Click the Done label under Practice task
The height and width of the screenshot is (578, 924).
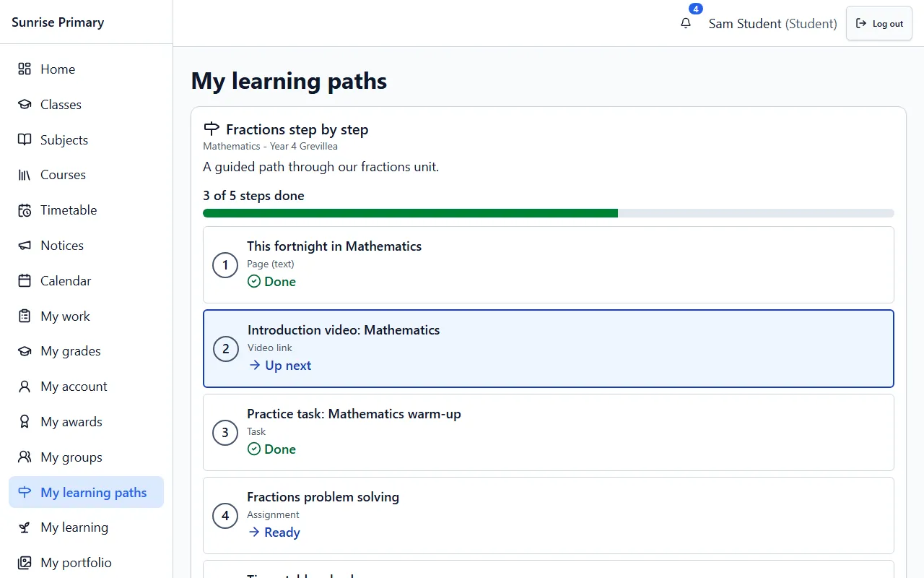pyautogui.click(x=271, y=449)
